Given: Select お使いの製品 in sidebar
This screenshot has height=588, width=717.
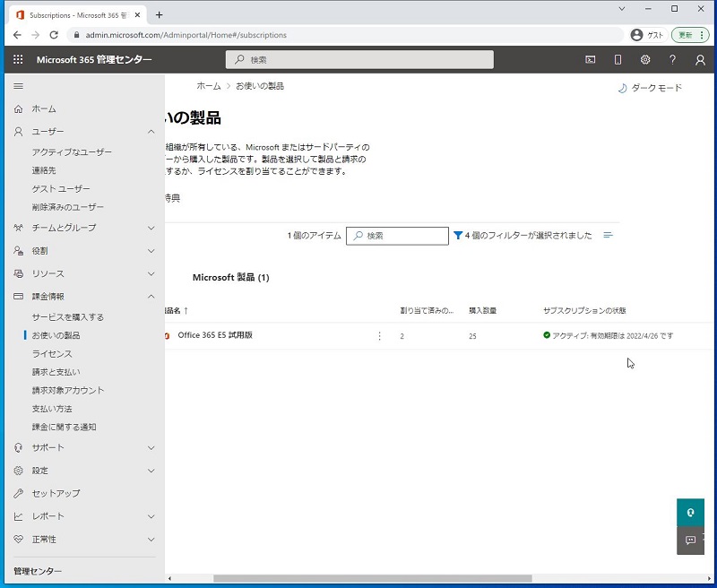Looking at the screenshot, I should [x=56, y=335].
